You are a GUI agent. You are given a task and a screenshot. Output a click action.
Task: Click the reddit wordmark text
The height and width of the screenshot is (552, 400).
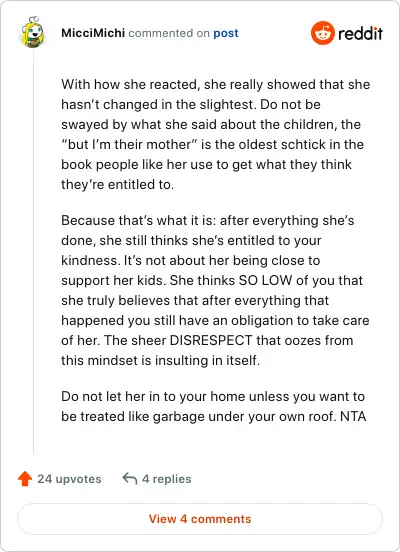[x=360, y=33]
